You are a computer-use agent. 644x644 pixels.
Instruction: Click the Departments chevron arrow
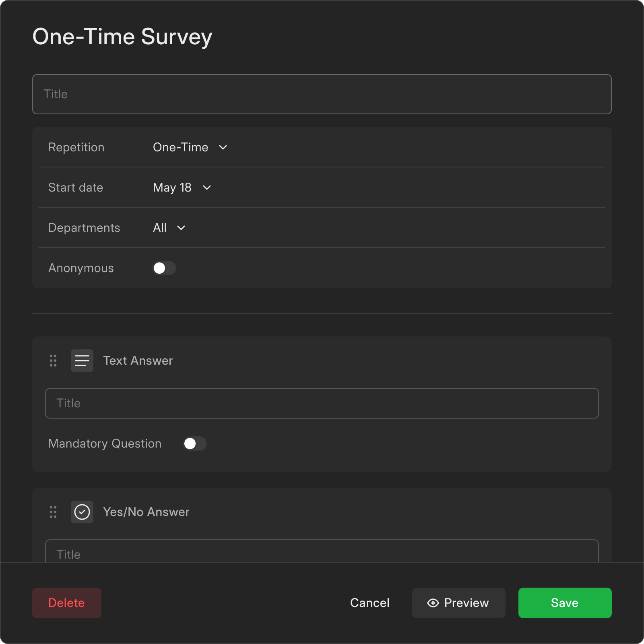181,228
